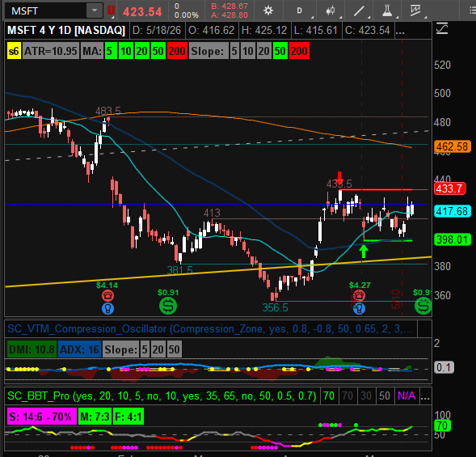Click the ADX: 16 label

tap(79, 349)
